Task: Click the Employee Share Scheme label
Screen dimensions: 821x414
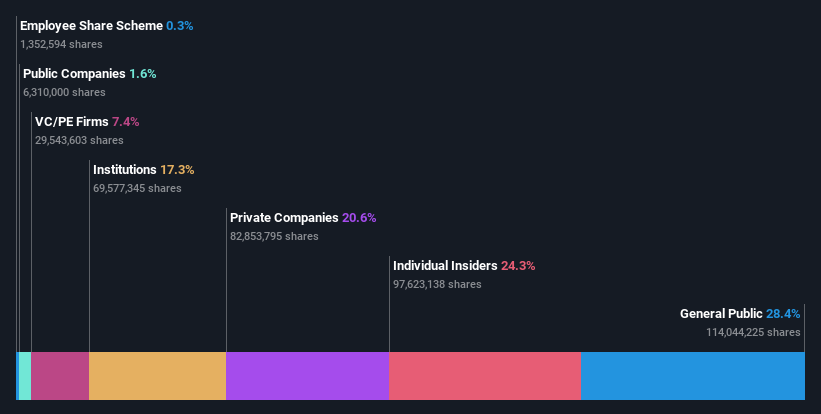Action: [91, 25]
